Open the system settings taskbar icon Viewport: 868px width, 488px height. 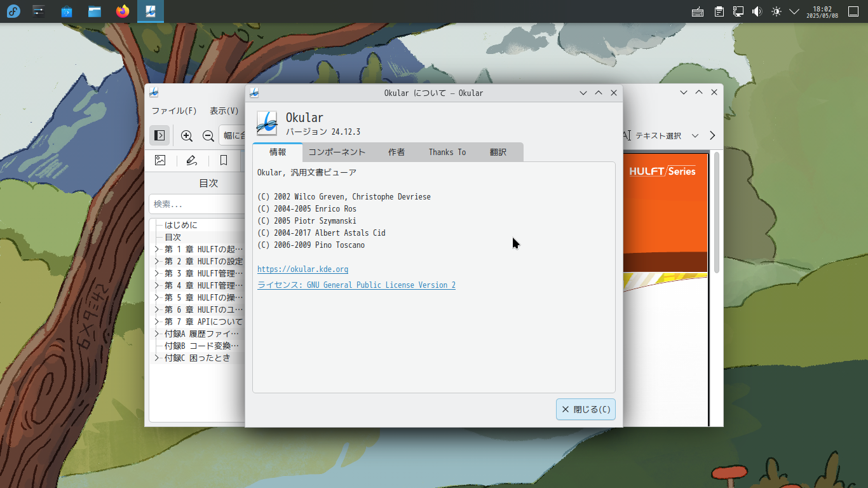(39, 11)
